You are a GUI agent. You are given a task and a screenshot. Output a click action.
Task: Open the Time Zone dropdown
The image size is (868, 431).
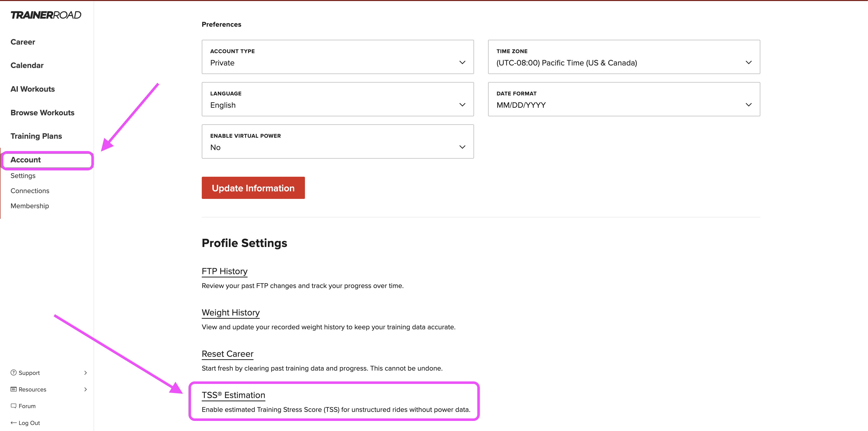click(x=624, y=57)
